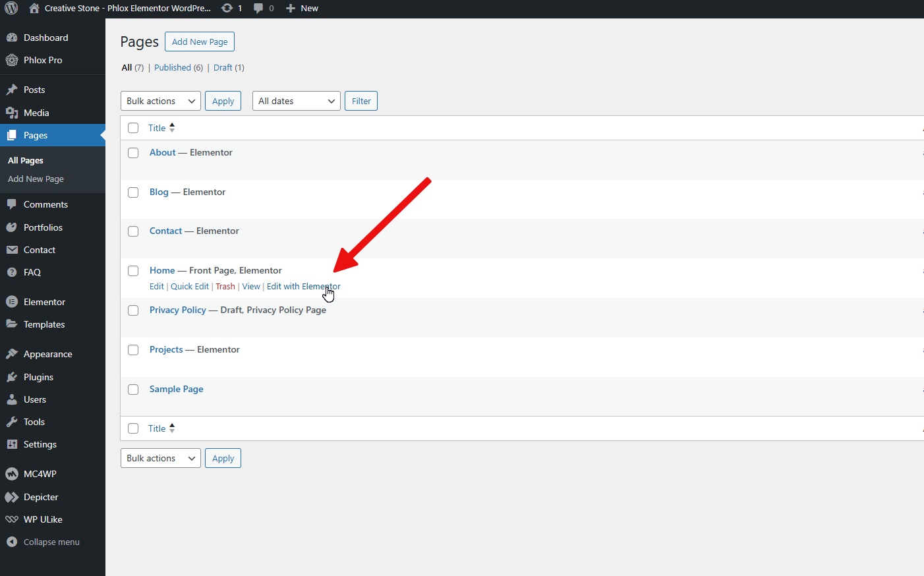Click the Appearance paintbrush icon
Screen dimensions: 924x576
click(x=12, y=354)
